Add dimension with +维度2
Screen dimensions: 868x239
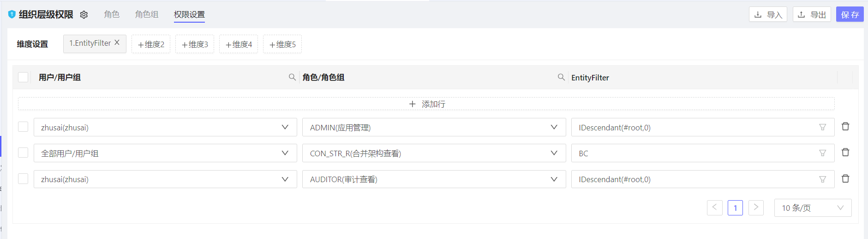[151, 44]
